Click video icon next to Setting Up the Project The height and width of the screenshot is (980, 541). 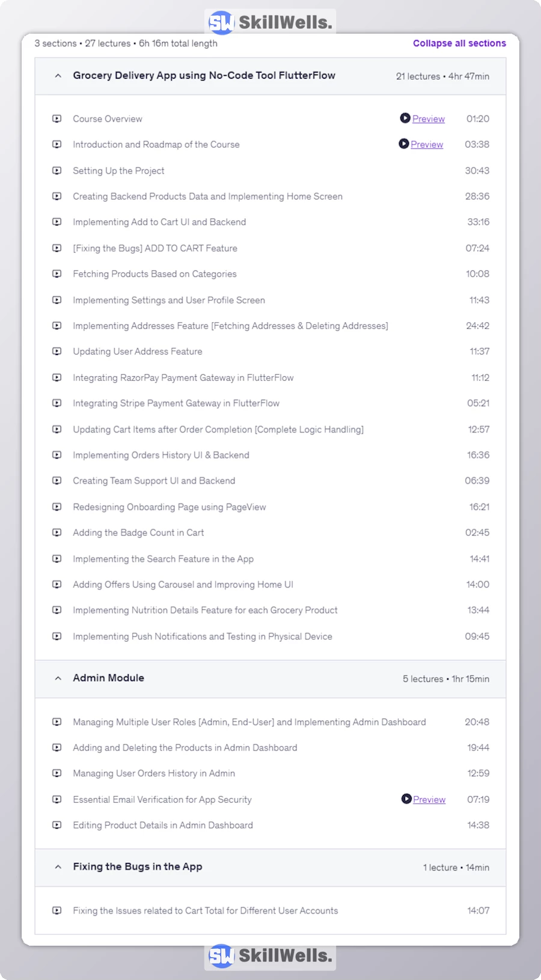click(x=57, y=171)
